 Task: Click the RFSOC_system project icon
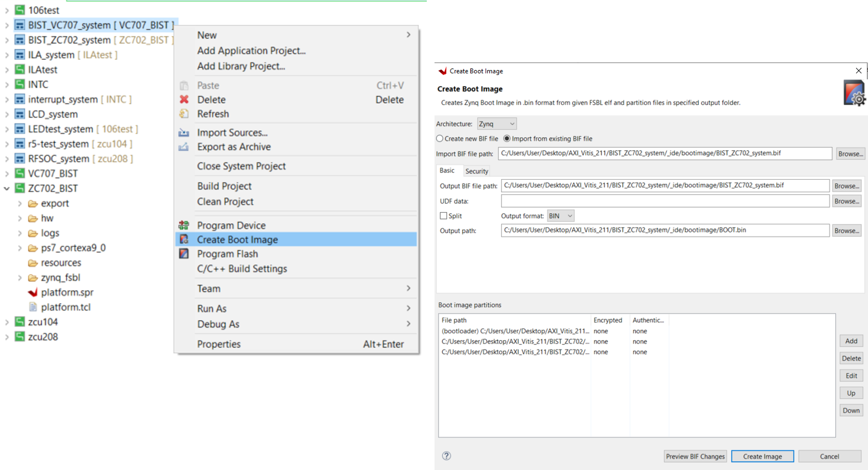pos(20,159)
